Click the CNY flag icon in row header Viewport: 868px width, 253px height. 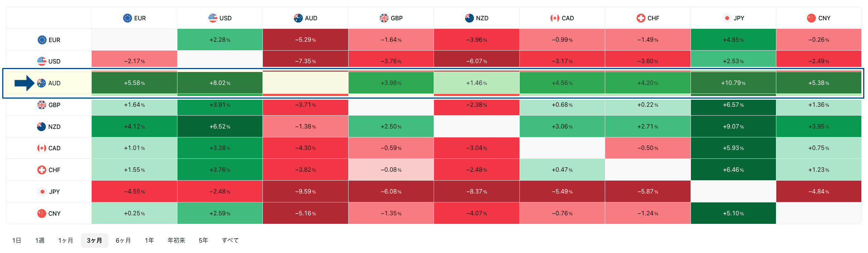42,213
